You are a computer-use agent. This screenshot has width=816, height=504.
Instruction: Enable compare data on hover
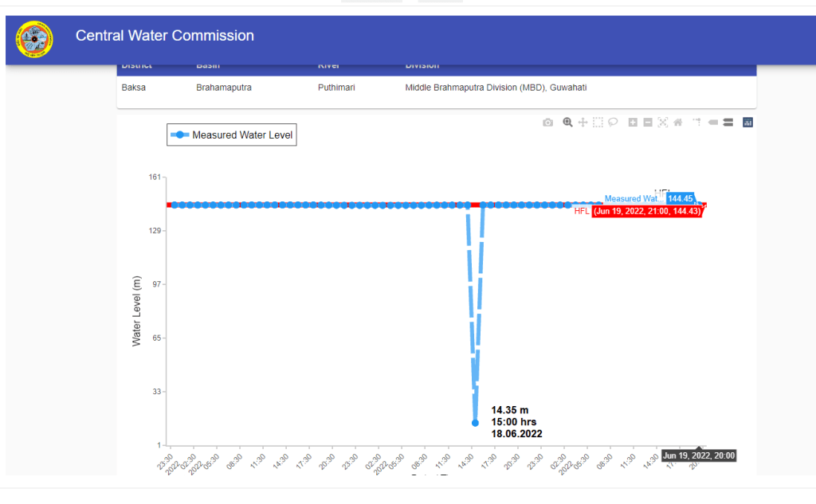click(x=728, y=123)
